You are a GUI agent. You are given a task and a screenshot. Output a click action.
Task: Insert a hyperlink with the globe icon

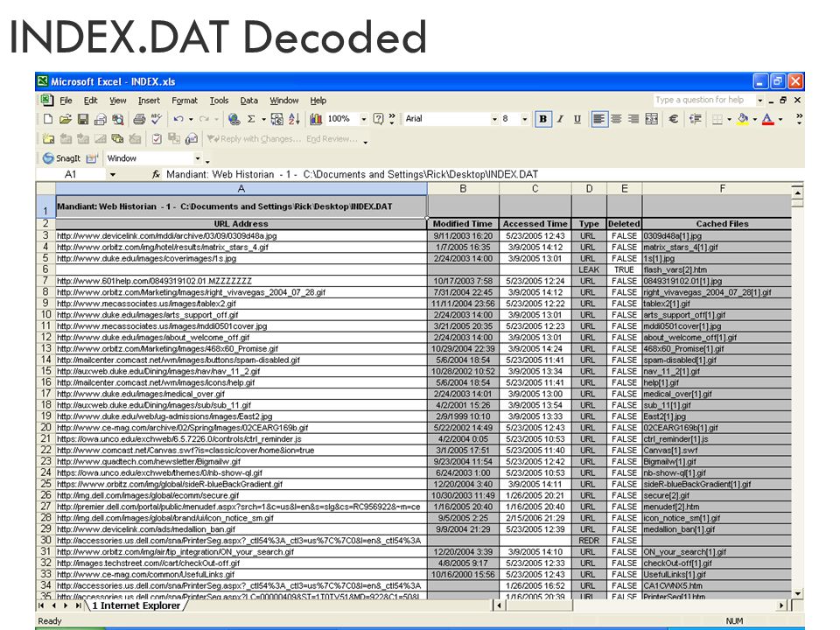(x=234, y=119)
